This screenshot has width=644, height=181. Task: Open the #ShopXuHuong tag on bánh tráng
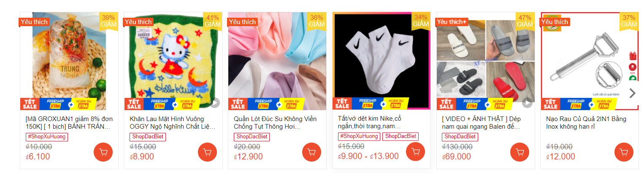point(47,137)
